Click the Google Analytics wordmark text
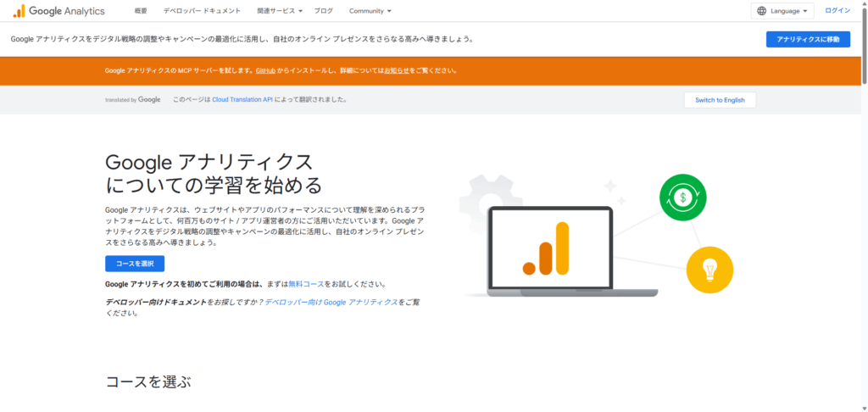 (x=66, y=11)
